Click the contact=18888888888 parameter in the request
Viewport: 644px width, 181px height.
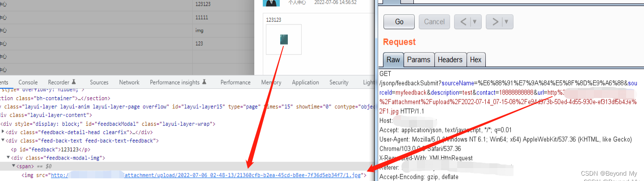[504, 92]
